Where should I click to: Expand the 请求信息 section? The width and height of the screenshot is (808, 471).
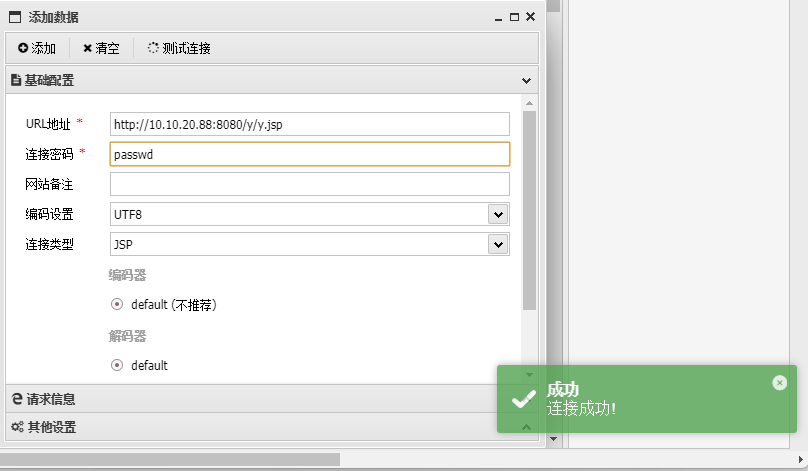click(50, 399)
